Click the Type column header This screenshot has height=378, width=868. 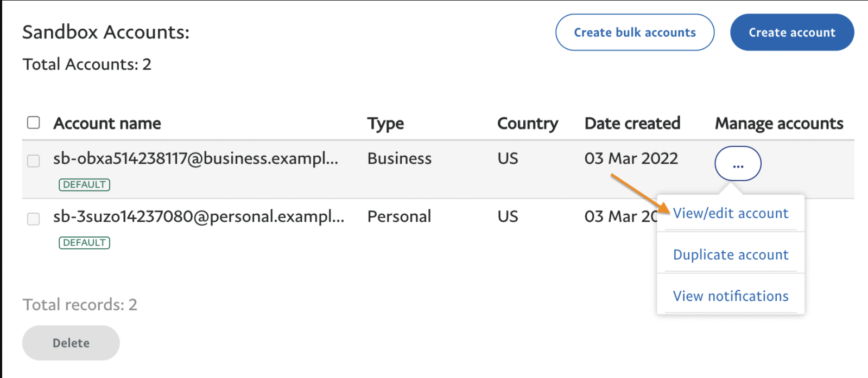pyautogui.click(x=385, y=124)
